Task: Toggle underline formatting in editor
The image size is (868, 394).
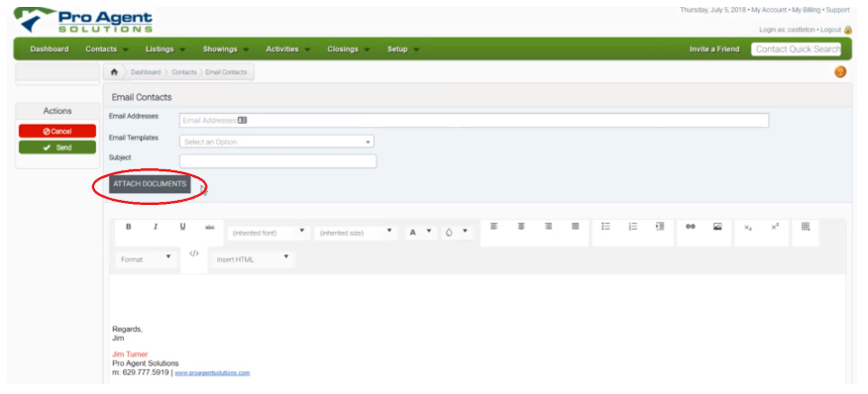Action: (182, 227)
